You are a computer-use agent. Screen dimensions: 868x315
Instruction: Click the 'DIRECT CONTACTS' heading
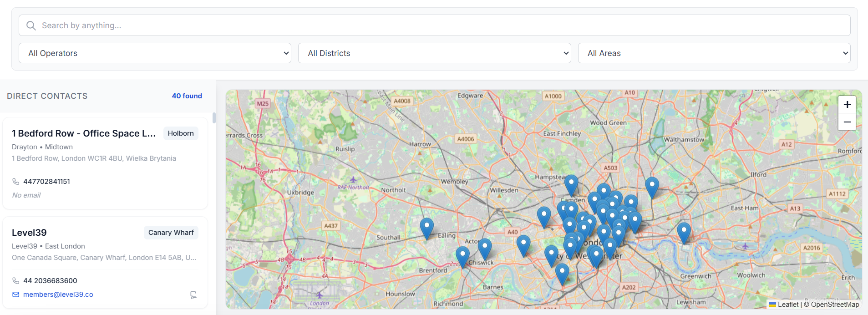(x=47, y=96)
